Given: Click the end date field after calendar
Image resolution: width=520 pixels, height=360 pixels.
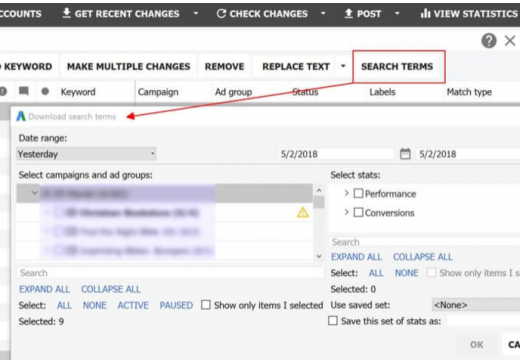Looking at the screenshot, I should [468, 154].
